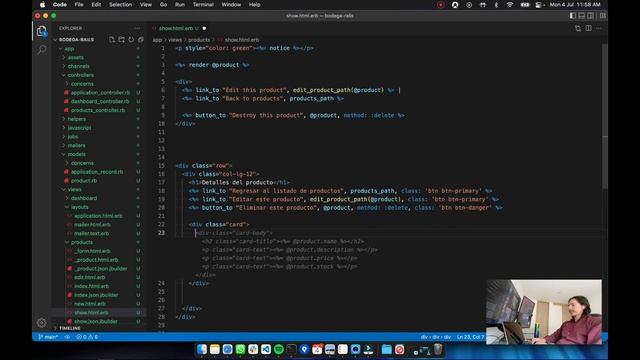Click 'products' in breadcrumb path
Image resolution: width=640 pixels, height=360 pixels.
(199, 40)
